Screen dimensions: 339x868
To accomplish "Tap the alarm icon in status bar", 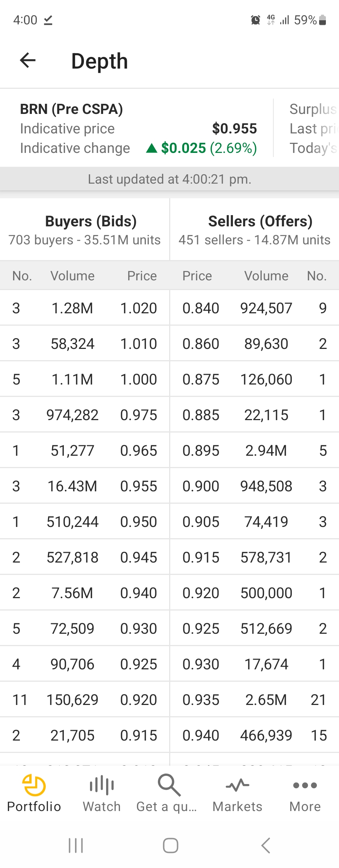I will point(255,20).
